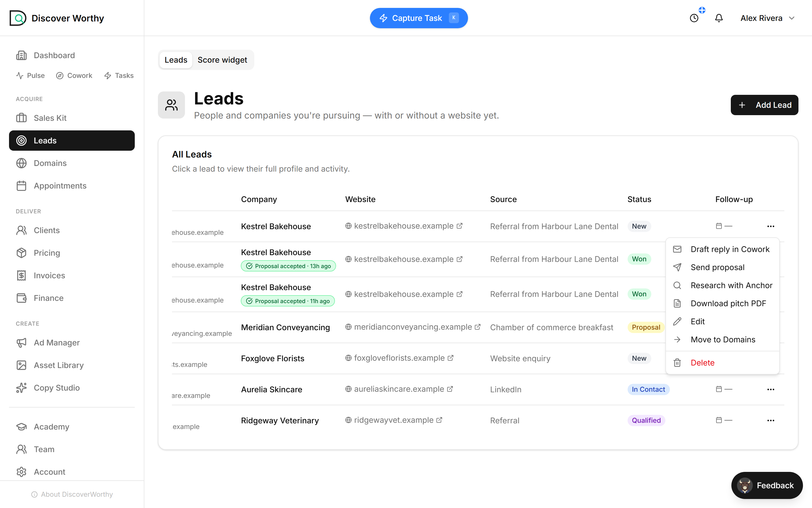Open the Feedback button
This screenshot has height=508, width=812.
(x=767, y=485)
